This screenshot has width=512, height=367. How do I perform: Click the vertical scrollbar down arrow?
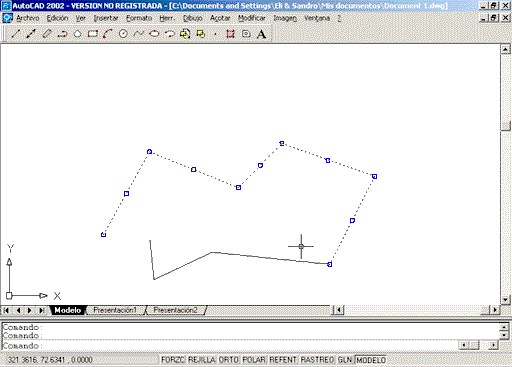506,300
